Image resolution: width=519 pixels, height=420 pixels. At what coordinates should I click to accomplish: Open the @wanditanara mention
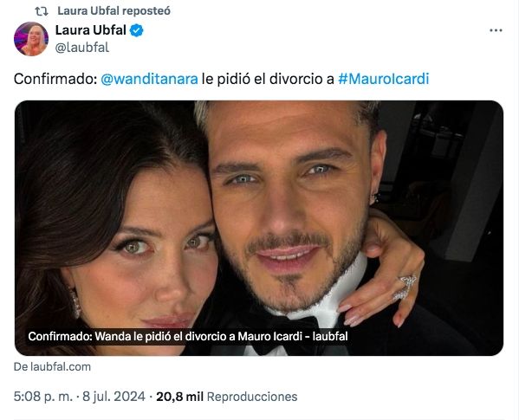point(149,79)
